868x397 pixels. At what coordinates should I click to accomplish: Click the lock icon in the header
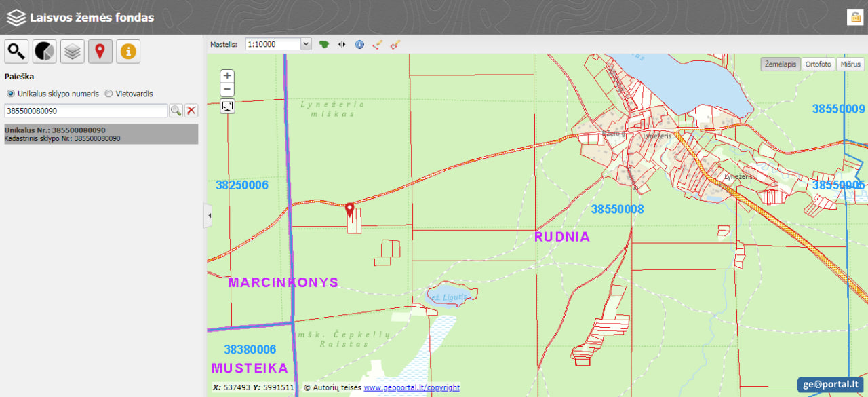[x=854, y=17]
